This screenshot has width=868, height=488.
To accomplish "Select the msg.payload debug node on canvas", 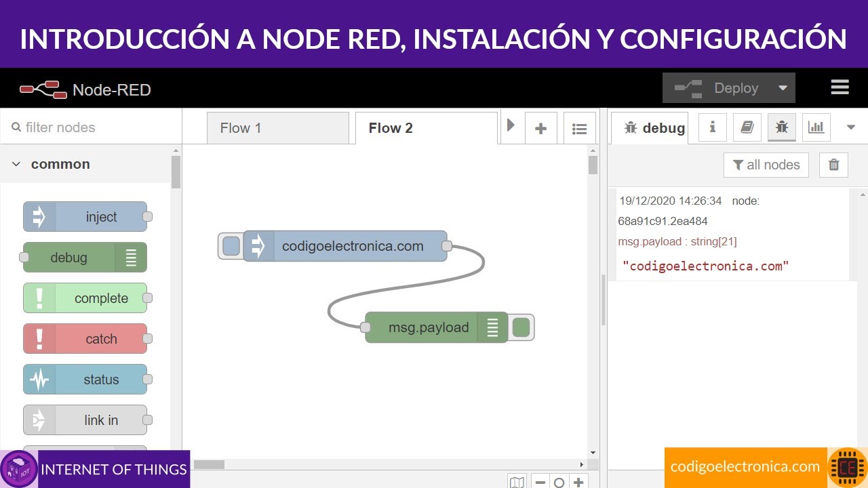I will pos(437,327).
